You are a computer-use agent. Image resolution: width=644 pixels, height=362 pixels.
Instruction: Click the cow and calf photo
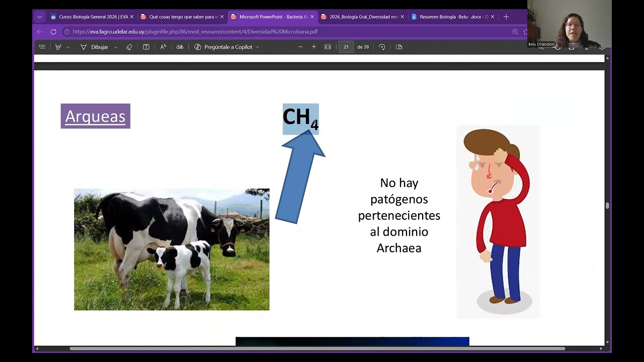pyautogui.click(x=172, y=249)
